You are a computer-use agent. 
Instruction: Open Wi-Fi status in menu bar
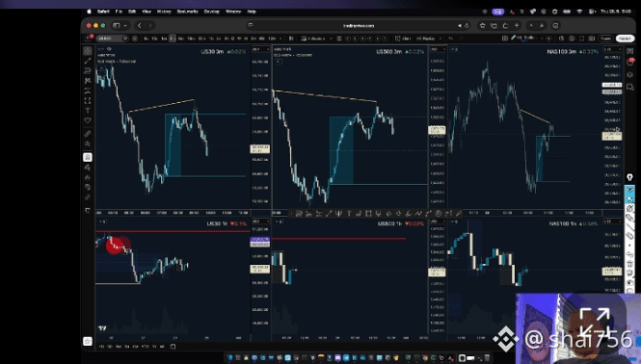point(579,12)
